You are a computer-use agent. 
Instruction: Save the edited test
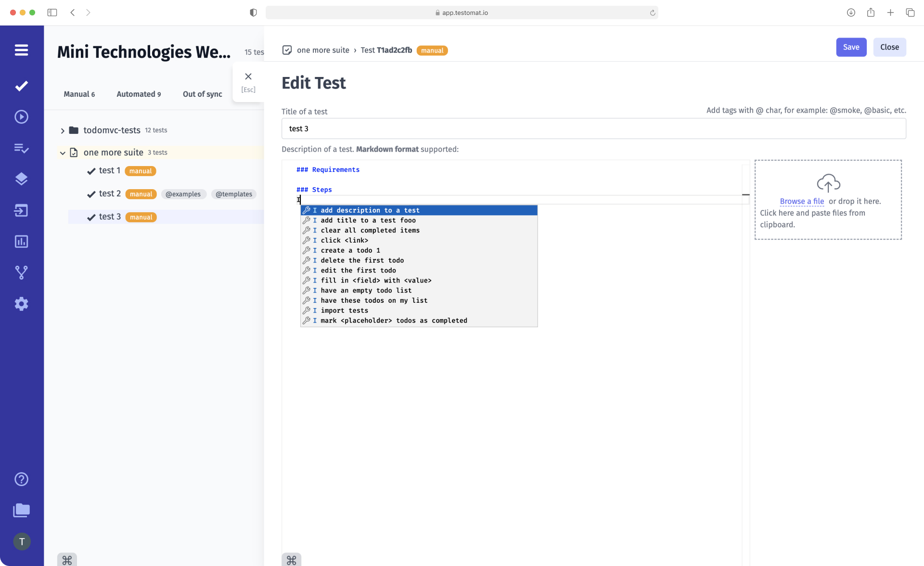[x=851, y=47]
